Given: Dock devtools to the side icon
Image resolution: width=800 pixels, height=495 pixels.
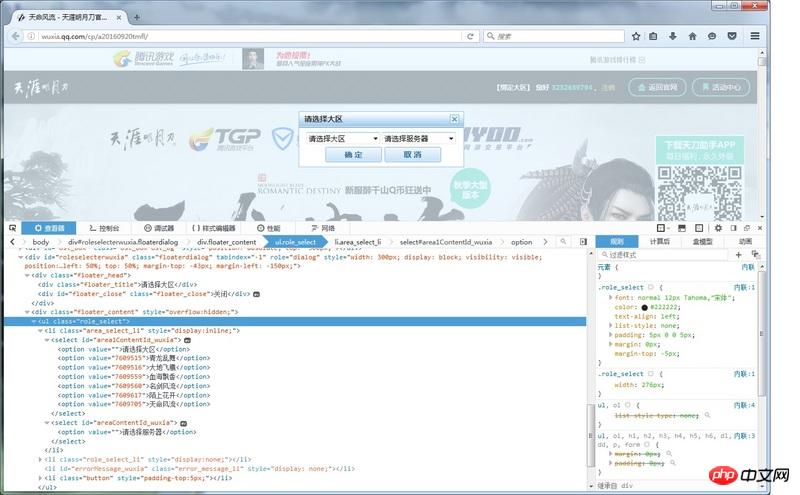Looking at the screenshot, I should (x=734, y=228).
